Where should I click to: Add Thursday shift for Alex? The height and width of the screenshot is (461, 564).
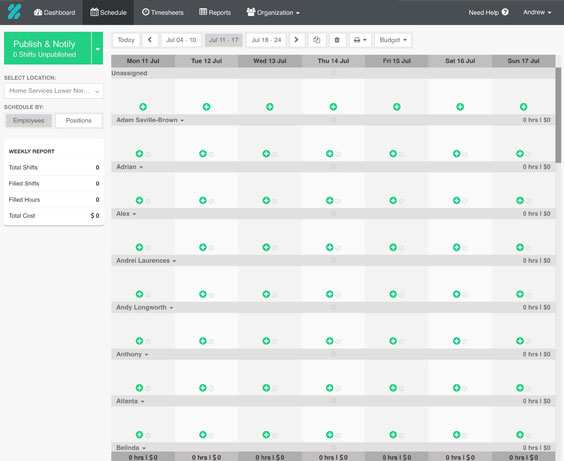[x=329, y=247]
